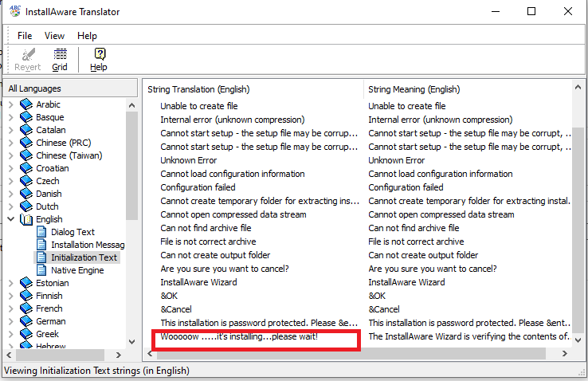This screenshot has width=588, height=381.
Task: Expand the Dutch tree node
Action: click(11, 206)
